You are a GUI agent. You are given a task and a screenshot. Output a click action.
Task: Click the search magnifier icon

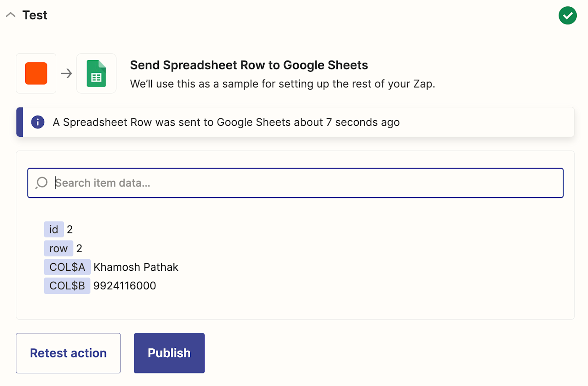pyautogui.click(x=42, y=183)
